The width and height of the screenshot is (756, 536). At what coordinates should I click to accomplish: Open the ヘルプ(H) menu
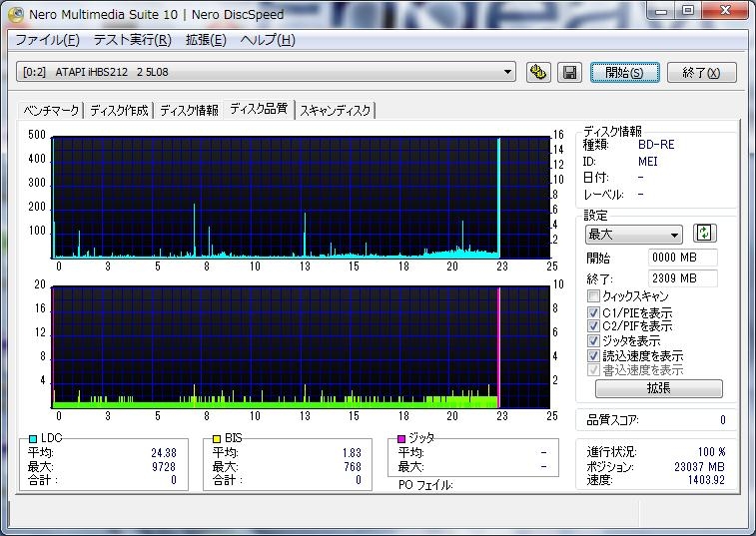(268, 40)
